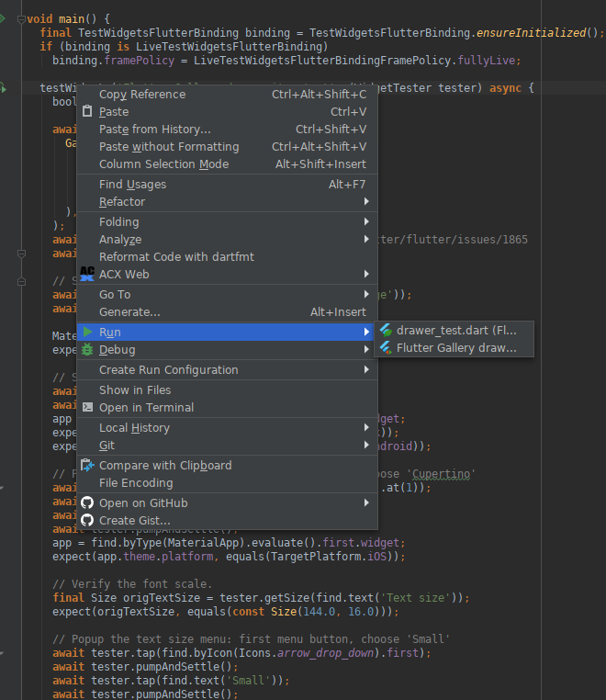Click the green play icon beside Run
This screenshot has width=606, height=700.
(88, 332)
